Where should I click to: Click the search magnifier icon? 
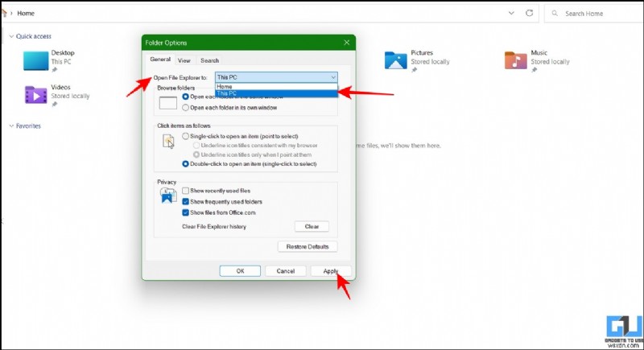click(555, 13)
